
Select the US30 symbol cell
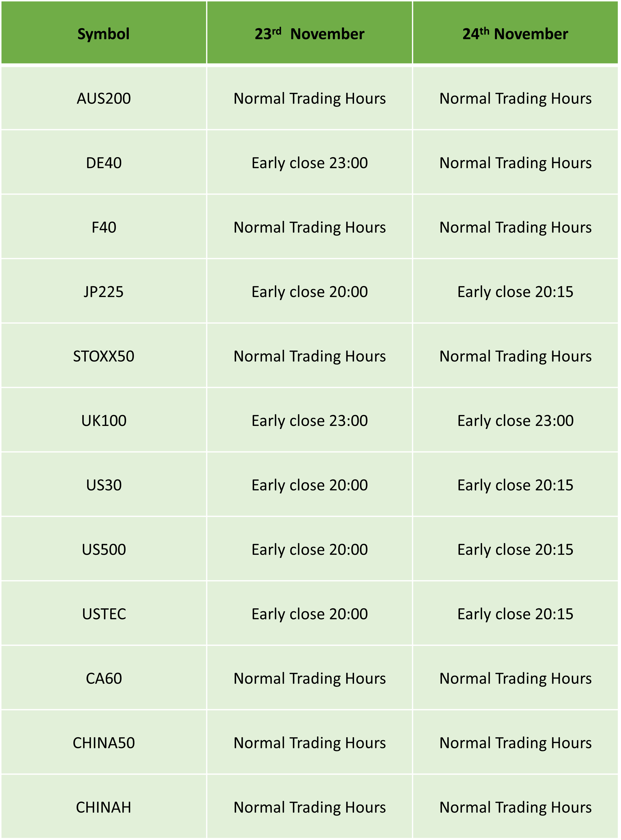(x=104, y=485)
